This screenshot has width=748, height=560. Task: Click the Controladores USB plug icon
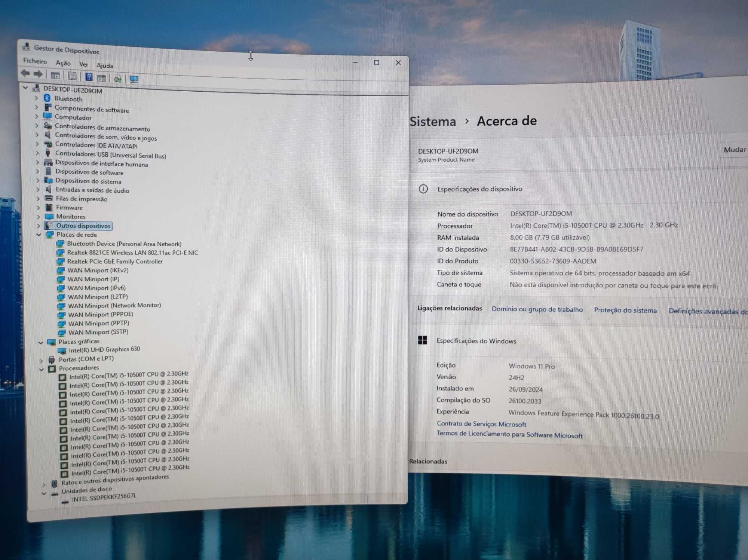click(x=48, y=153)
